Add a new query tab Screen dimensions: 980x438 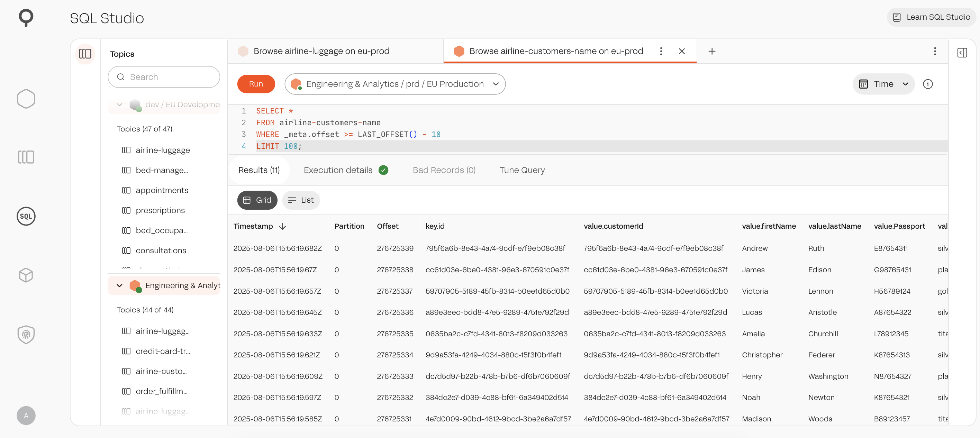(712, 51)
